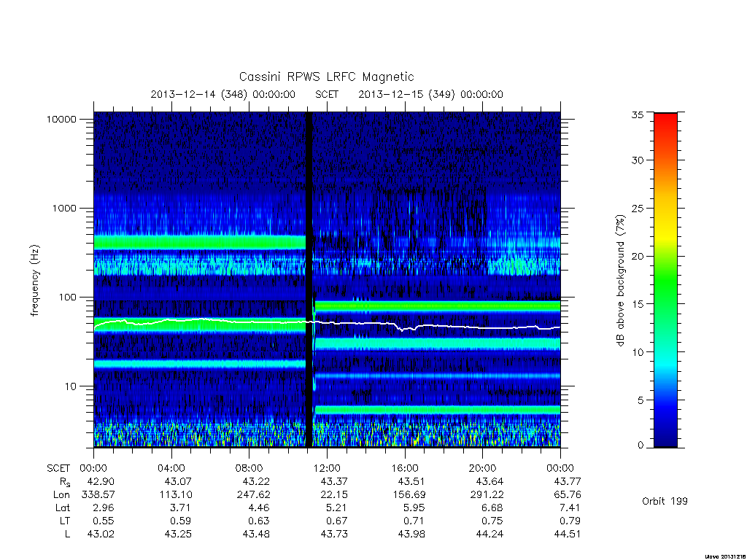Screen dimensions: 747x560
Task: Select the 16:00 SCET time label
Action: [x=405, y=468]
